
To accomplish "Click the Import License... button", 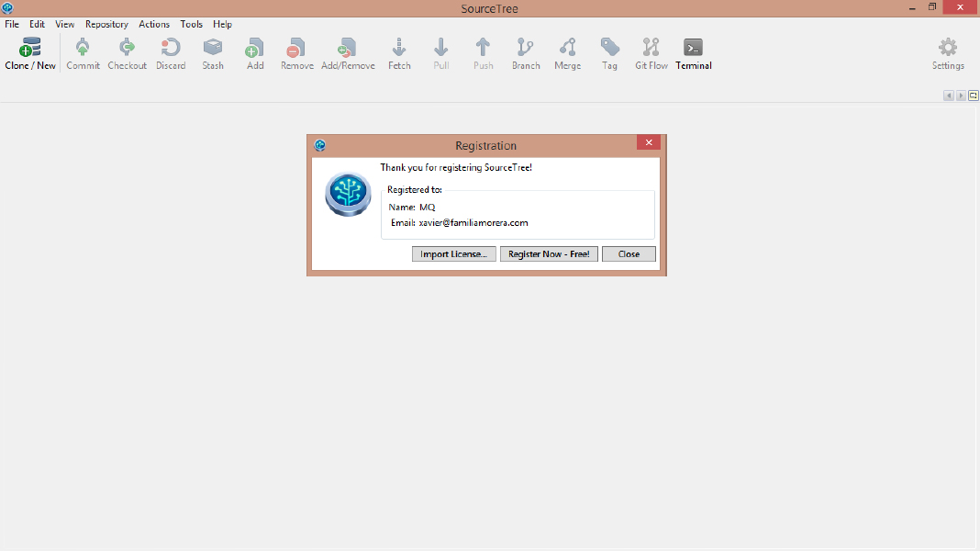I will click(453, 254).
